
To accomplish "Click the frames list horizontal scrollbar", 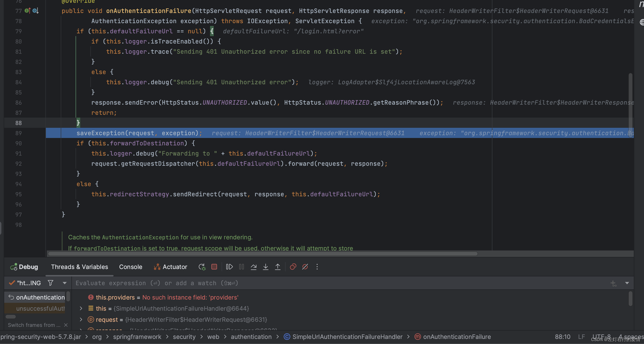I will [10, 317].
